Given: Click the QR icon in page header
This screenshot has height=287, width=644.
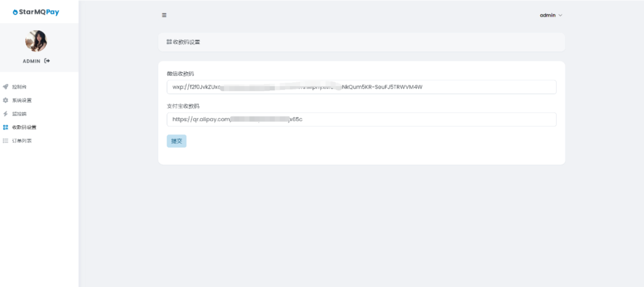Looking at the screenshot, I should (169, 42).
